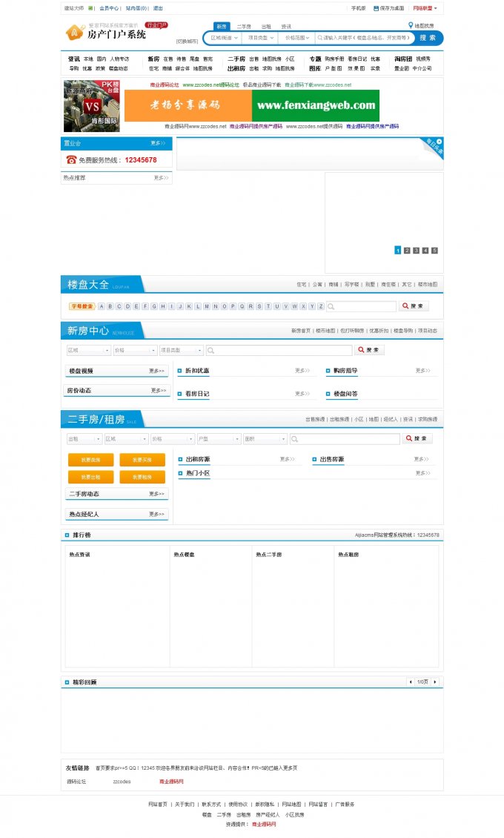504x838 pixels.
Task: Click the 保存为桌面 save icon link
Action: click(388, 8)
